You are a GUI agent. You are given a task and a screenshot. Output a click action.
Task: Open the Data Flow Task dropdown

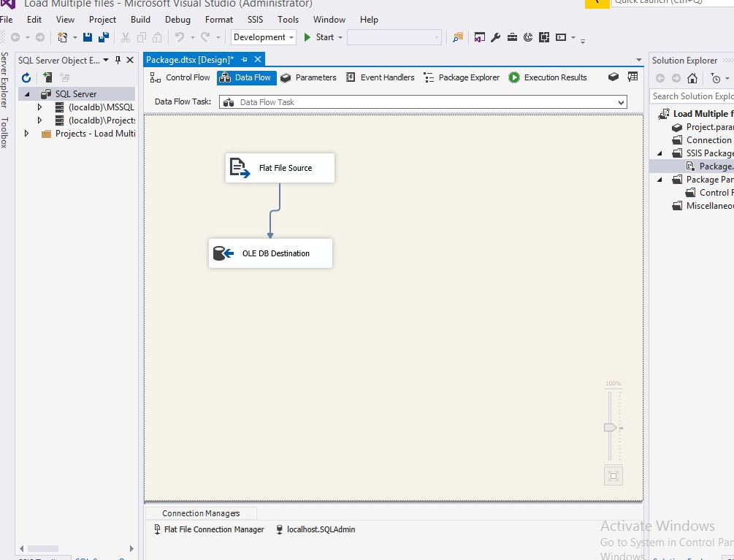(x=622, y=102)
